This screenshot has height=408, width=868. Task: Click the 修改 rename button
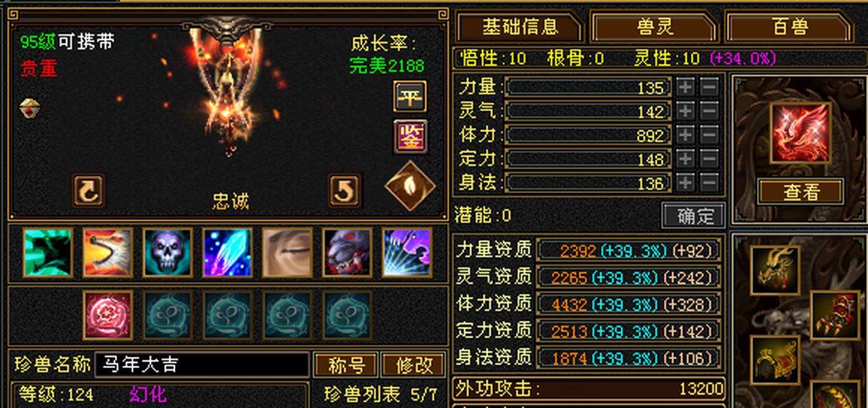413,365
